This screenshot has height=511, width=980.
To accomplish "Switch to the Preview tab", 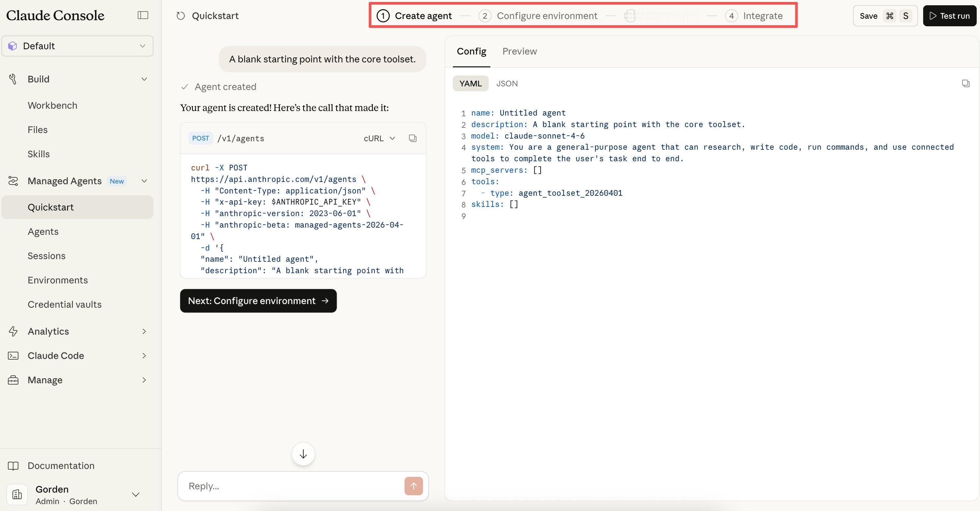I will coord(519,51).
